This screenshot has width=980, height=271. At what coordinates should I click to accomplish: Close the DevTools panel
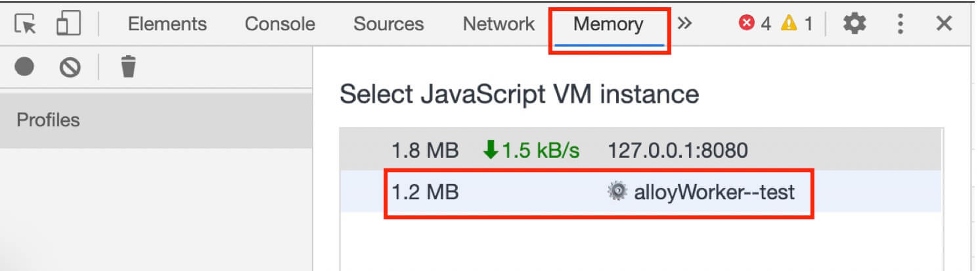(x=944, y=24)
